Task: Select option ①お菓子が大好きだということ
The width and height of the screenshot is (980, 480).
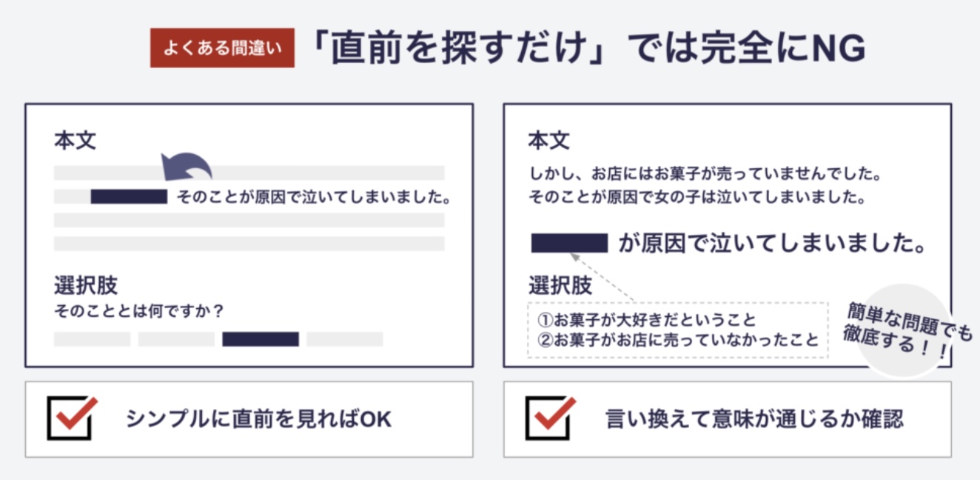Action: 645,320
